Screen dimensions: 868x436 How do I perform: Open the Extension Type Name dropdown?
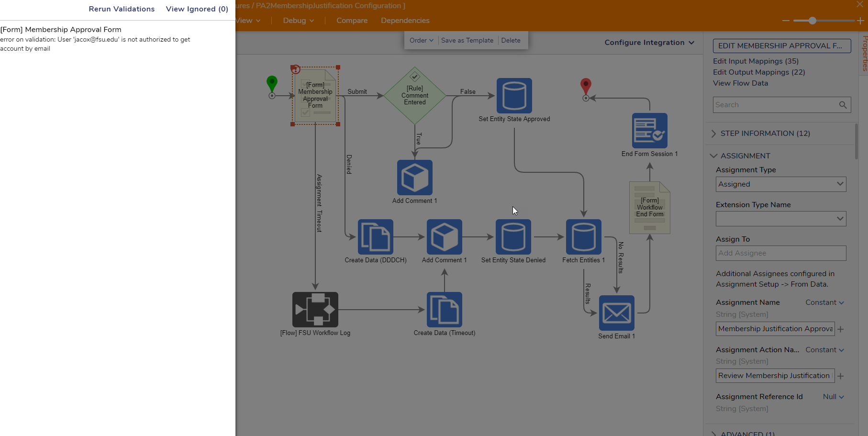click(x=781, y=219)
